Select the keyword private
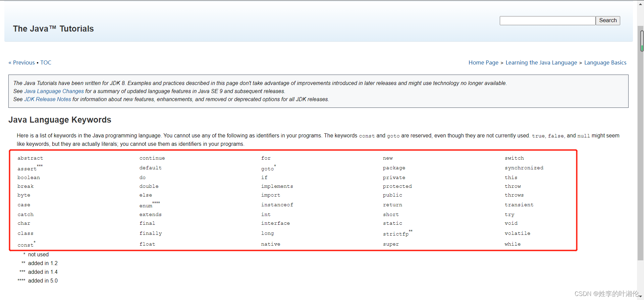The image size is (644, 300). tap(394, 177)
